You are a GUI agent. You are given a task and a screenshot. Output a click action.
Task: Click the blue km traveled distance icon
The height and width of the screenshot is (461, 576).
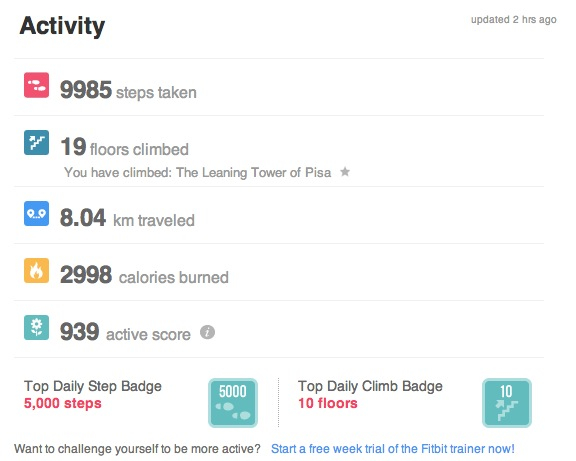(x=36, y=213)
